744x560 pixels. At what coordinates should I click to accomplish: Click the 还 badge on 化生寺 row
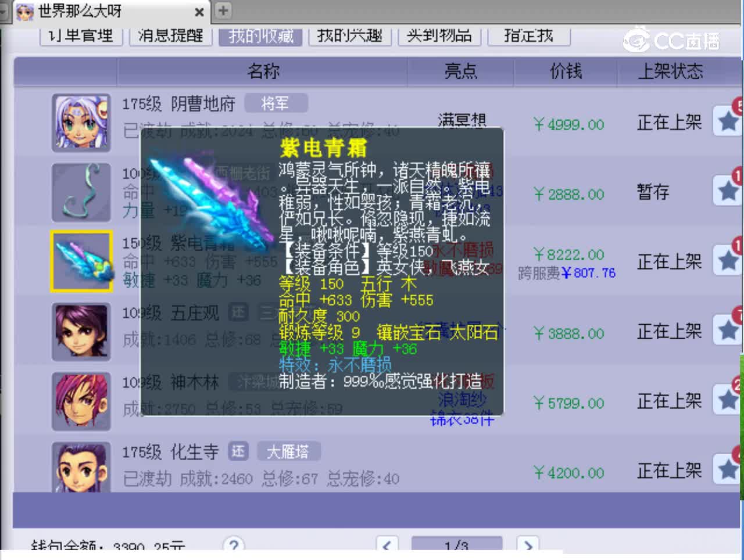click(238, 452)
